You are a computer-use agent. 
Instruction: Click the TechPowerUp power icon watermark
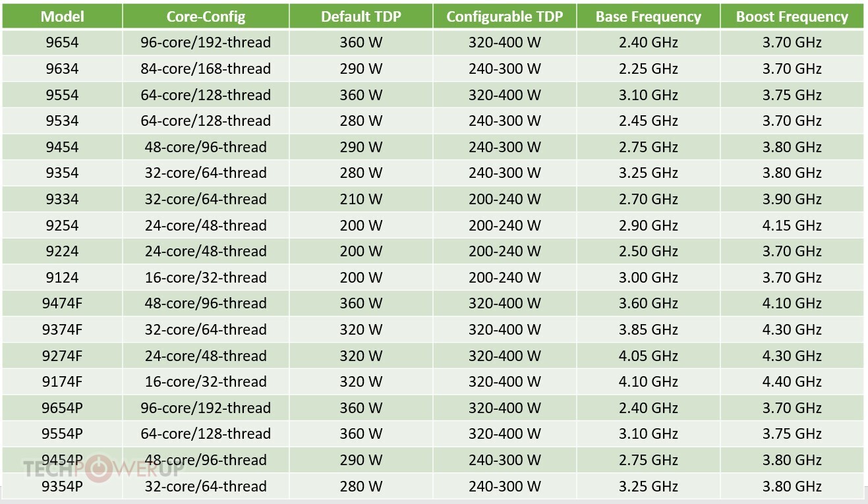pos(99,468)
